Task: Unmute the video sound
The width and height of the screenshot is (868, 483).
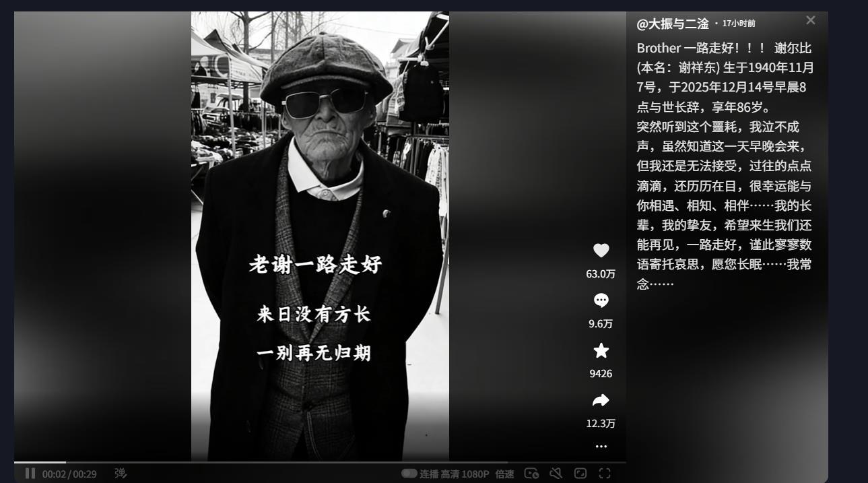Action: [556, 474]
